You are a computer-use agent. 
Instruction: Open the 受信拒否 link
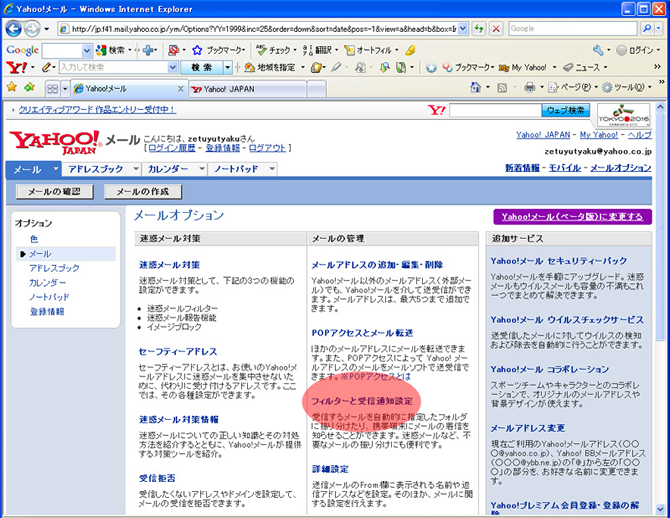point(157,478)
